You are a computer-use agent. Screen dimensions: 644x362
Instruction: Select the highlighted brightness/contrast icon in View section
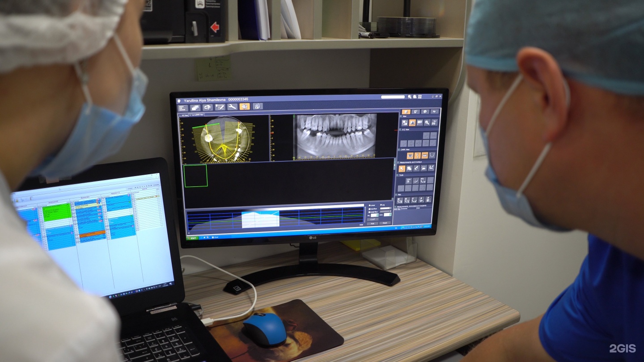[412, 123]
